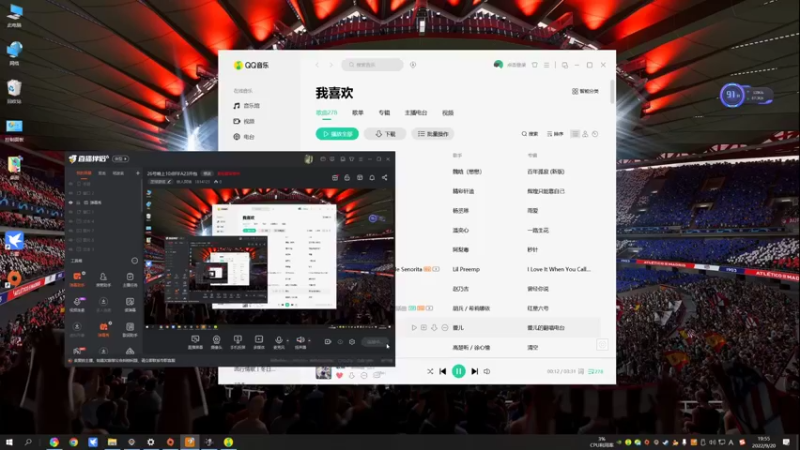Go to previous track in QQ Music
This screenshot has height=450, width=800.
point(442,371)
